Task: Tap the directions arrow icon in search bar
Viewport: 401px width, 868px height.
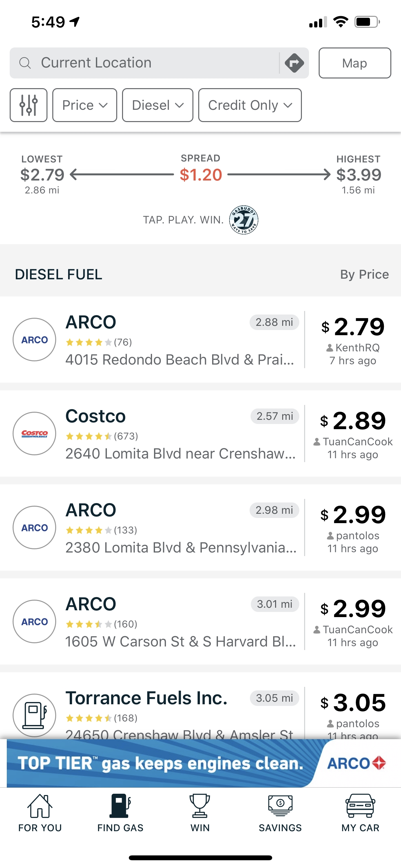Action: tap(294, 63)
